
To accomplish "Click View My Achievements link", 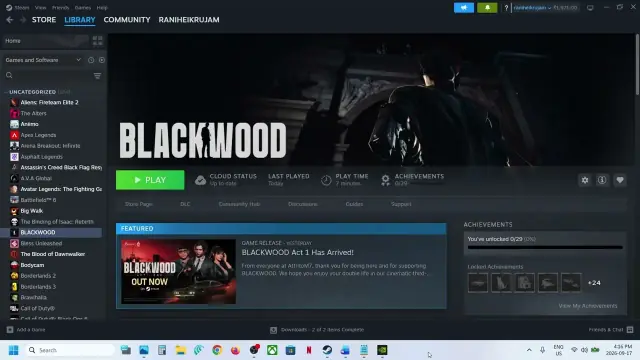I will [x=588, y=306].
